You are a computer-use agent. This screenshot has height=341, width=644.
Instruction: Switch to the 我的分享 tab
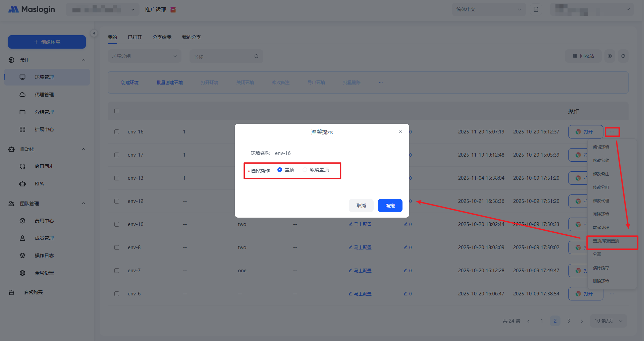(x=192, y=37)
